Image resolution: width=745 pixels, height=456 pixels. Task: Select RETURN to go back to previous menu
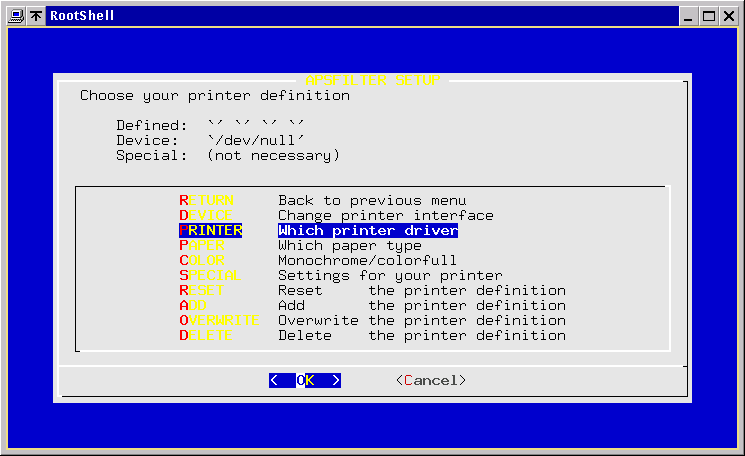[x=209, y=201]
